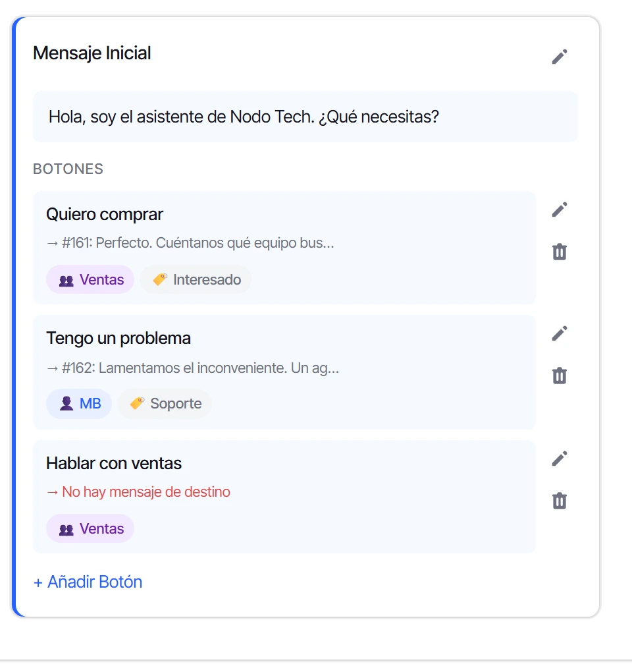Click the MB agent tag
The width and height of the screenshot is (632, 672).
click(79, 404)
